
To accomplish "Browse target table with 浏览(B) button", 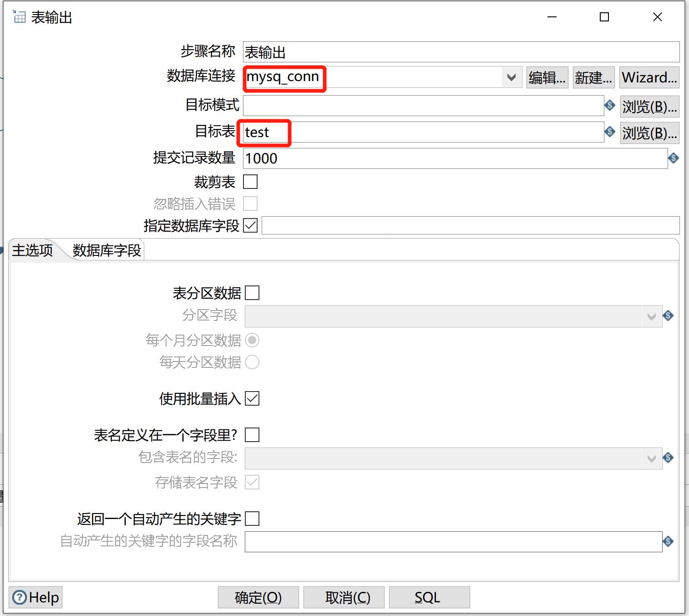I will point(650,133).
